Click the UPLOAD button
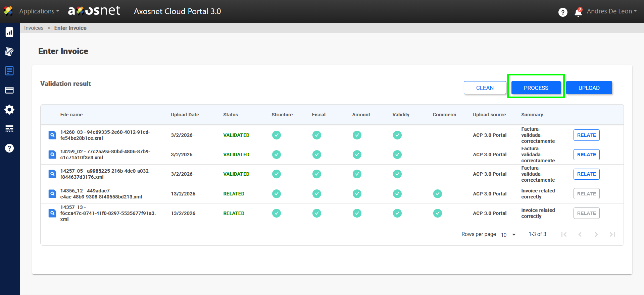This screenshot has width=644, height=295. tap(589, 88)
